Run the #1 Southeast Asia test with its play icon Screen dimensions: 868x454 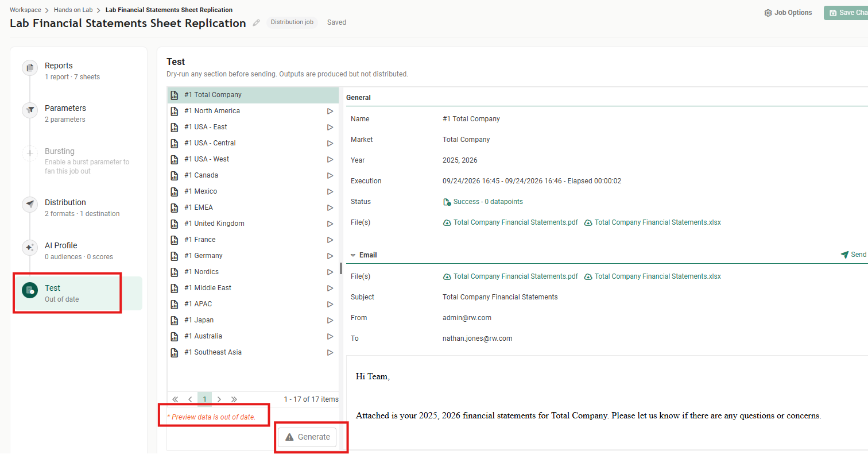[x=330, y=352]
